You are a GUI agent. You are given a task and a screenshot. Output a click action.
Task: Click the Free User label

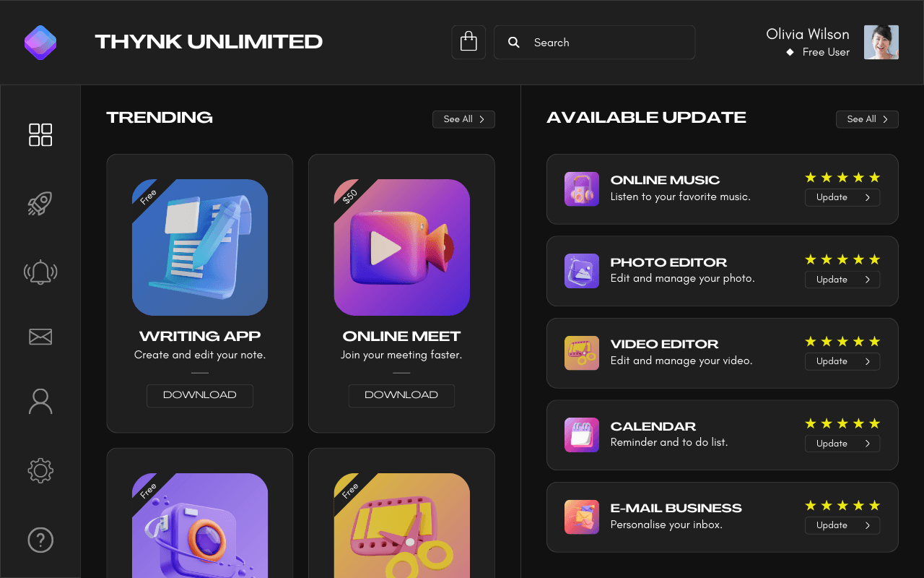(x=826, y=52)
